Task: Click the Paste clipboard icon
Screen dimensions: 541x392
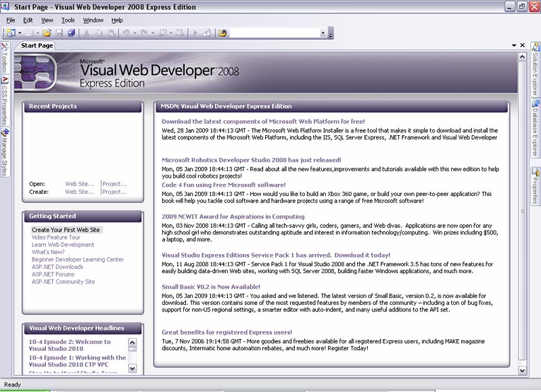Action: (x=111, y=32)
